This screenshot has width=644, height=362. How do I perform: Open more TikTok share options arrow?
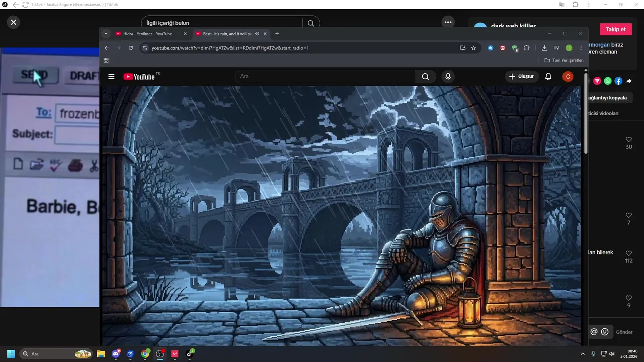[x=629, y=81]
